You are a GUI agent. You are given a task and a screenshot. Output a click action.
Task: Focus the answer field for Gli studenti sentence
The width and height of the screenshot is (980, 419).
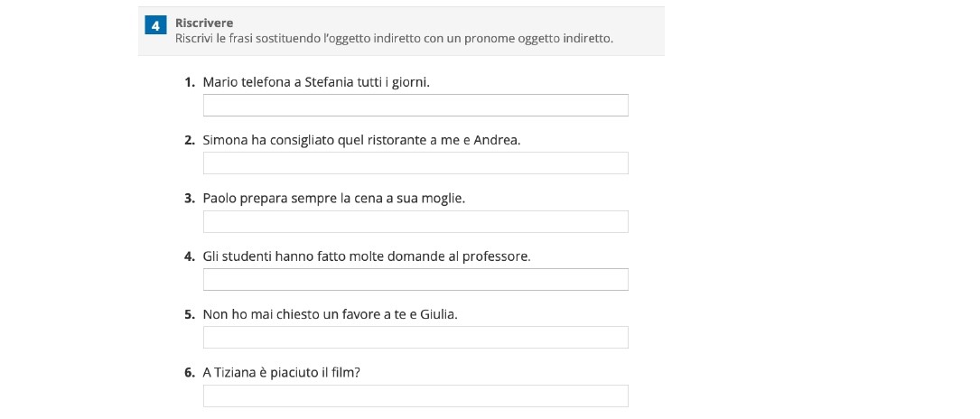[415, 279]
